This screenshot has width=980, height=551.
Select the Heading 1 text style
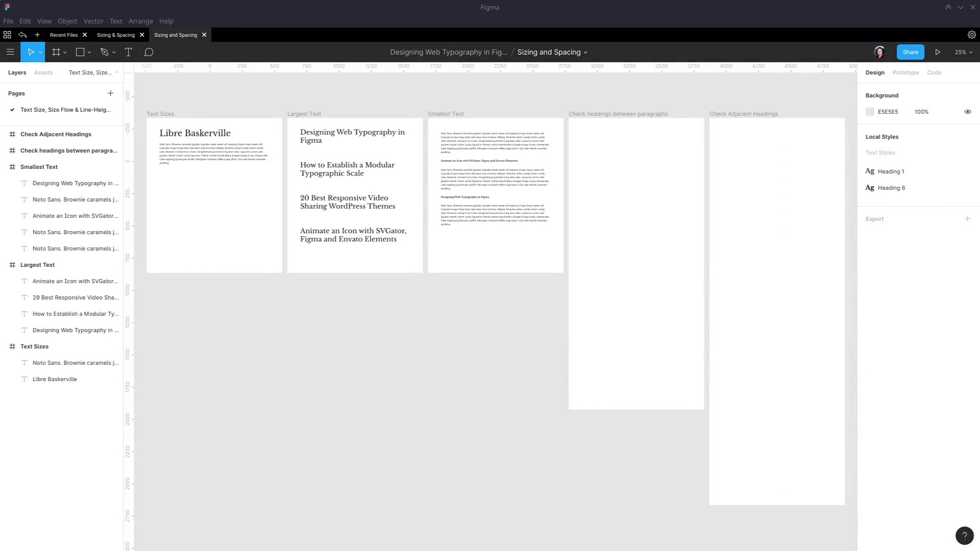click(x=890, y=171)
